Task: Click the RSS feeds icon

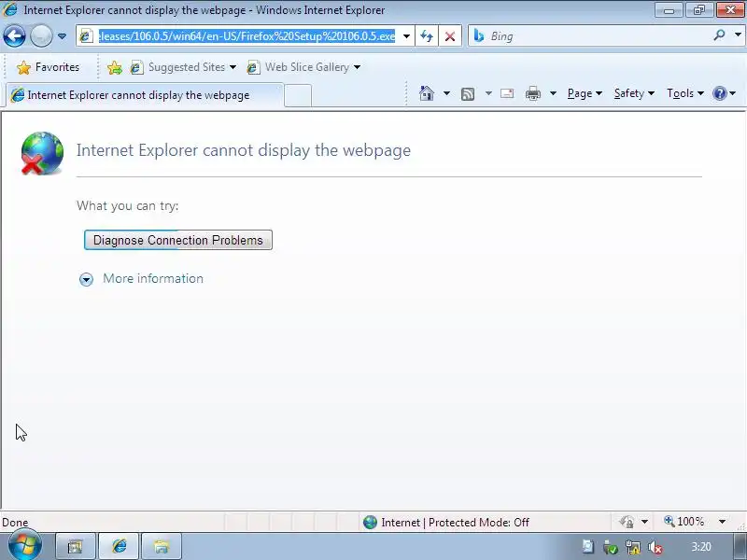Action: pyautogui.click(x=468, y=94)
